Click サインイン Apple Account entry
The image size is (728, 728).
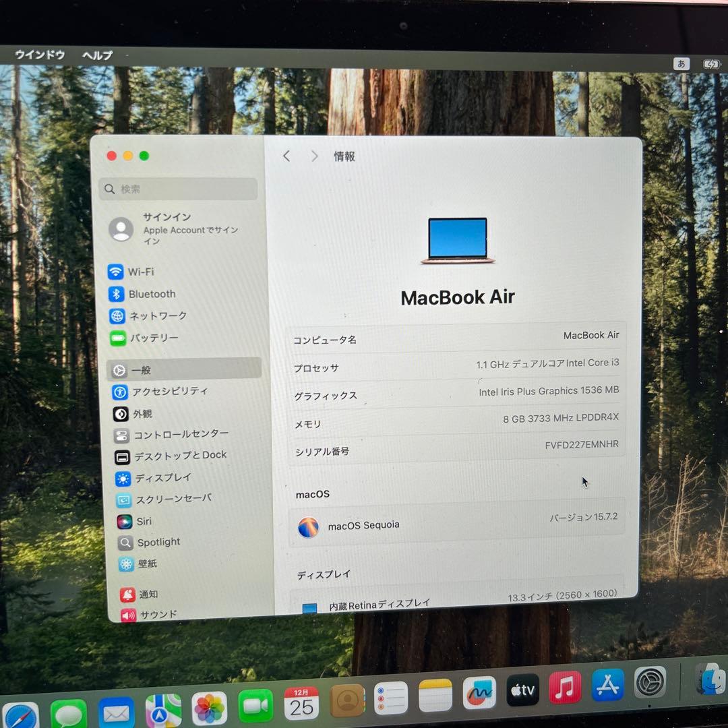[174, 229]
